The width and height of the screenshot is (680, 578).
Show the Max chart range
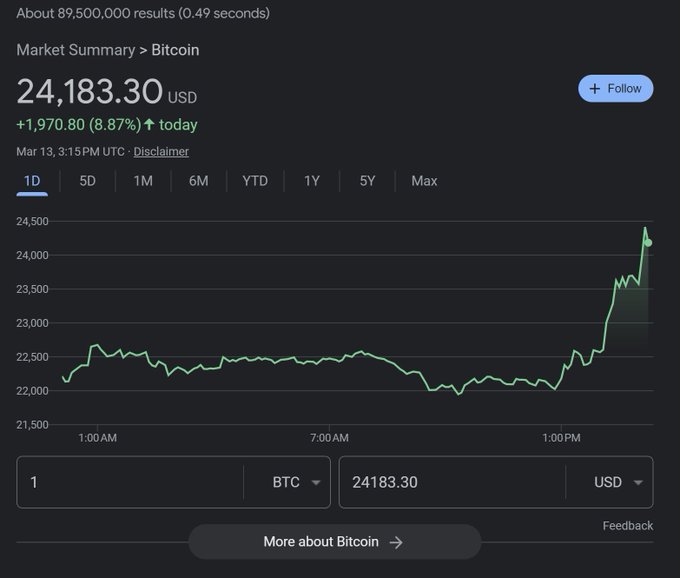[x=424, y=181]
